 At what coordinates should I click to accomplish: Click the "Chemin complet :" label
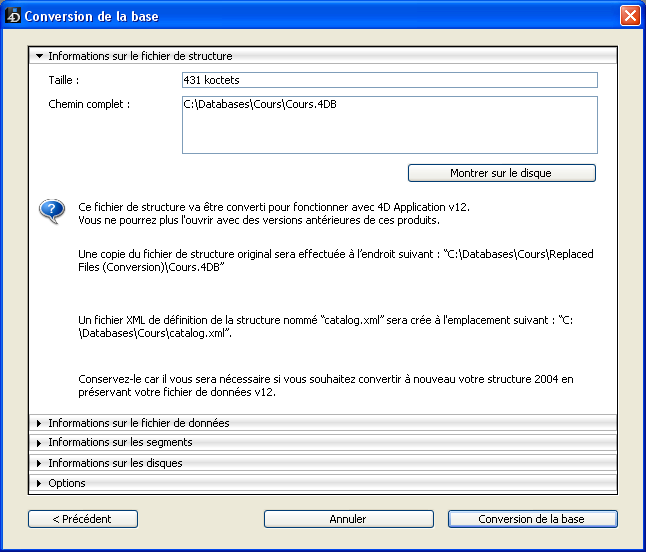[x=90, y=104]
